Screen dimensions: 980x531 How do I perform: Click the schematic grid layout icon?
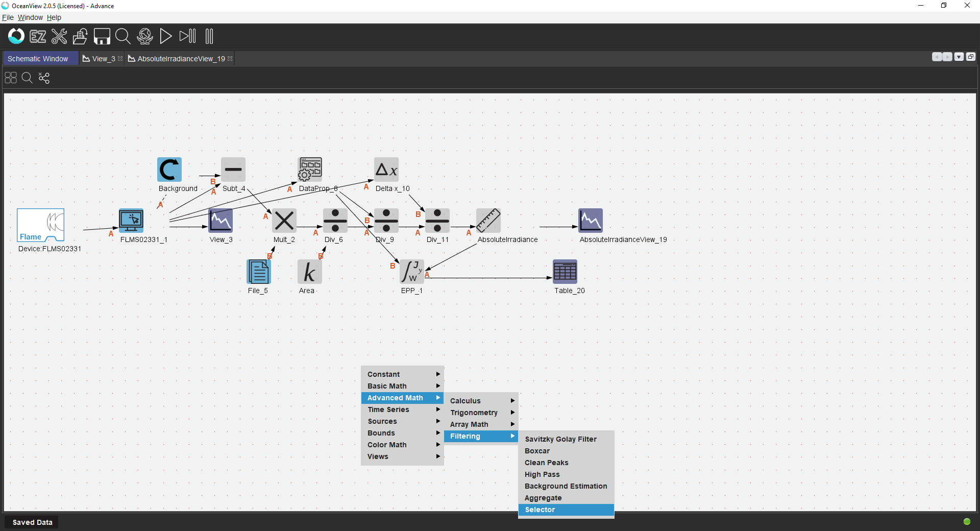tap(11, 78)
